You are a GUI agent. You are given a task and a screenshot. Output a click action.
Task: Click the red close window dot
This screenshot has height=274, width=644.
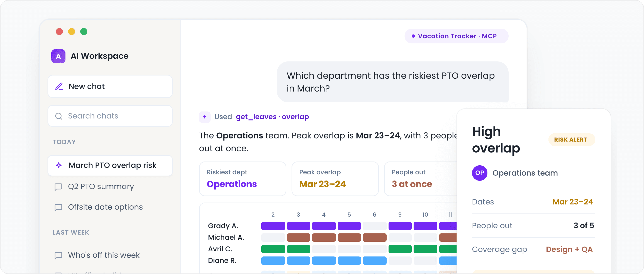(x=59, y=32)
